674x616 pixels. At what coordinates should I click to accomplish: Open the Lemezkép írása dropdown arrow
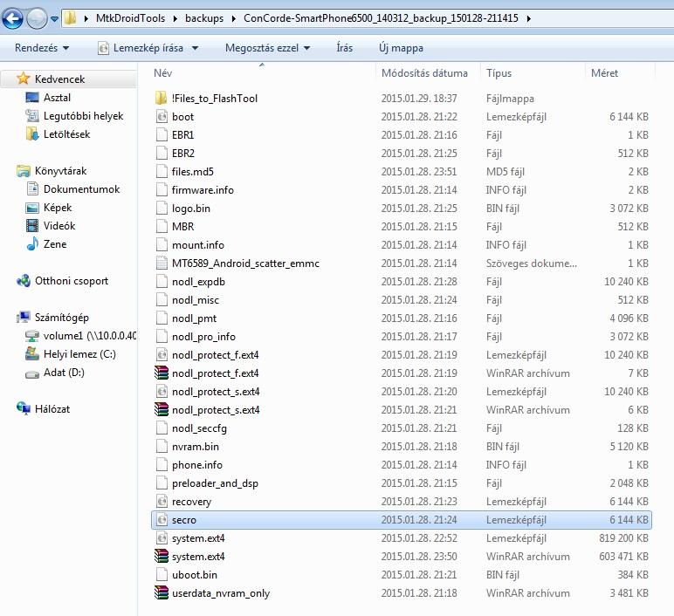tap(196, 48)
